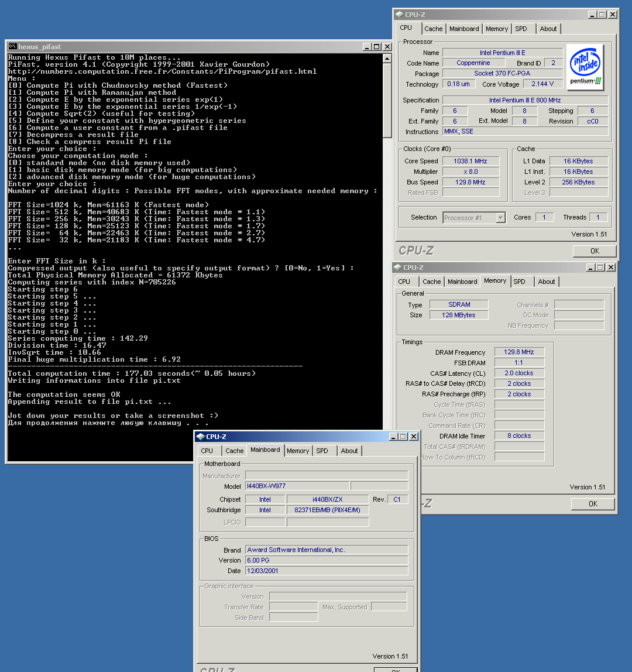Open the Mainboard tab in the top CPU-Z window

464,29
